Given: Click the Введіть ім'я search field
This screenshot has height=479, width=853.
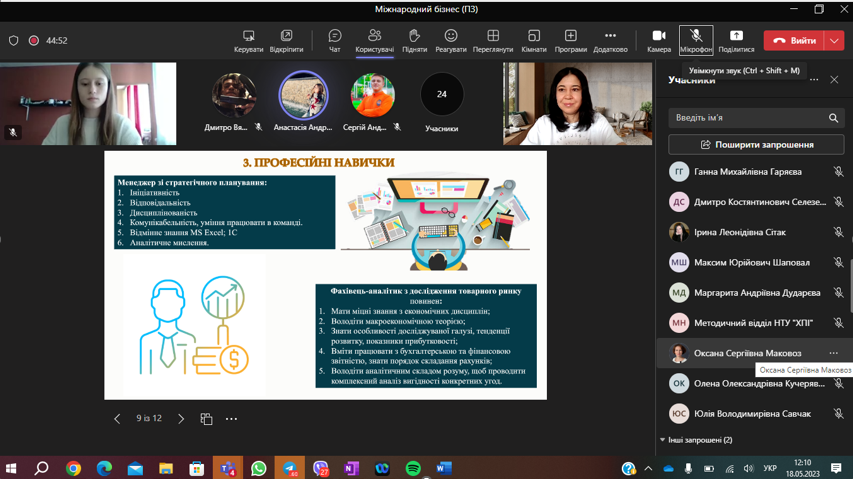Looking at the screenshot, I should point(748,118).
